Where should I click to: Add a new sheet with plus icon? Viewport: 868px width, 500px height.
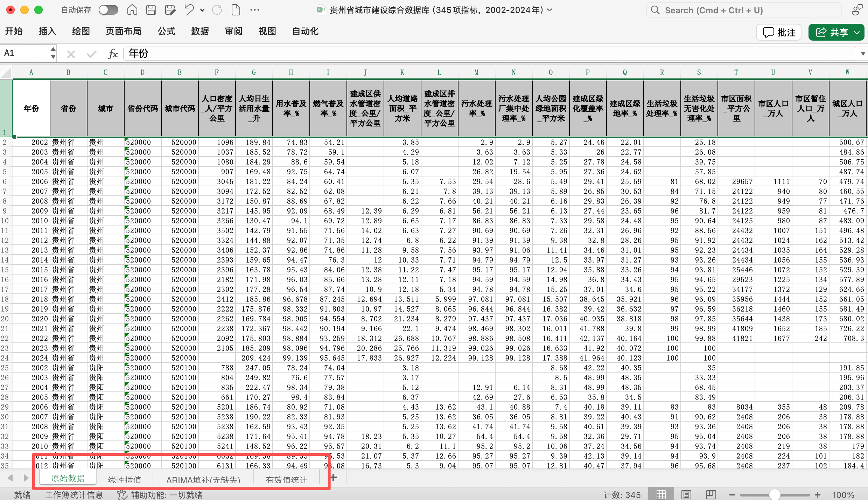tap(334, 477)
